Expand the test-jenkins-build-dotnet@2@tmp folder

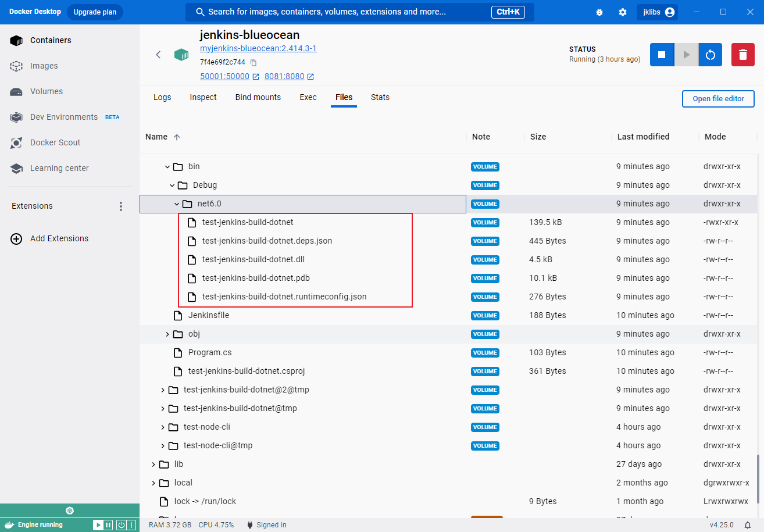click(162, 390)
